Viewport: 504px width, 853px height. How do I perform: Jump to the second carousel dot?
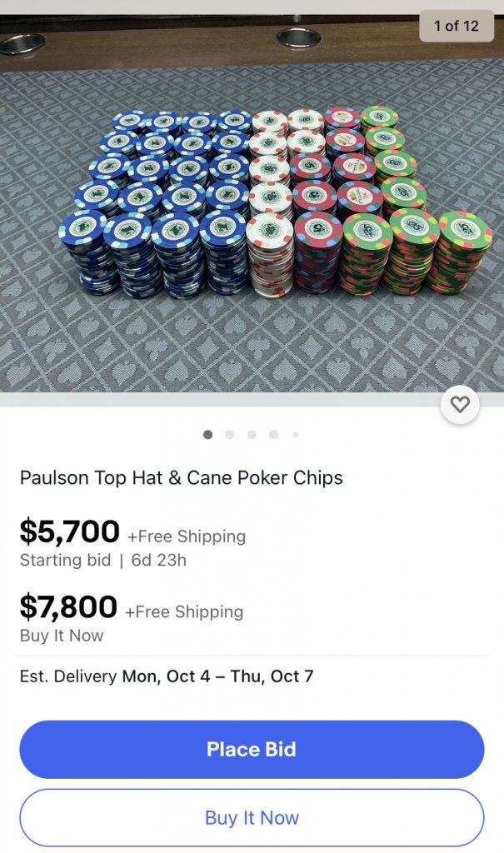(x=230, y=434)
